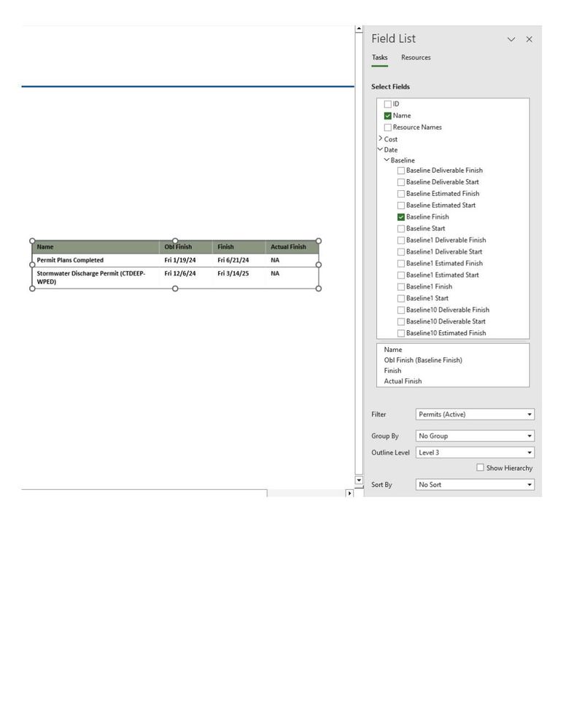Check Baseline Estimated Finish
Image resolution: width=563 pixels, height=728 pixels.
(401, 194)
